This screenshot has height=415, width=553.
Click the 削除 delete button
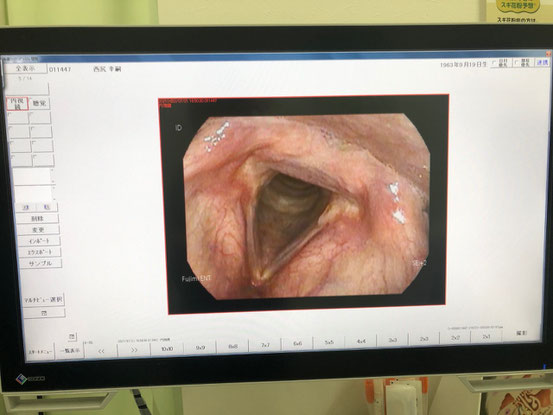pyautogui.click(x=38, y=219)
